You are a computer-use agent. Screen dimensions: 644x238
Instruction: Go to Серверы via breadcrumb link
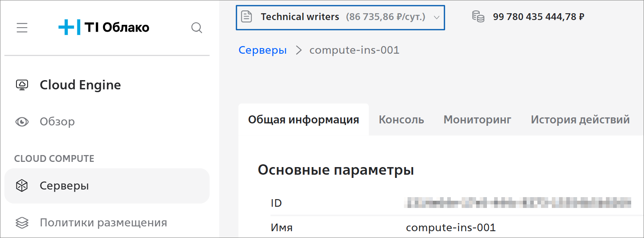(x=262, y=50)
